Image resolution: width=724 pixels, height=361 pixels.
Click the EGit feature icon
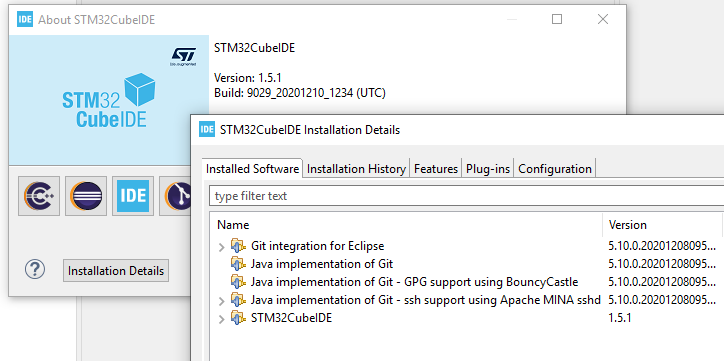(x=176, y=196)
